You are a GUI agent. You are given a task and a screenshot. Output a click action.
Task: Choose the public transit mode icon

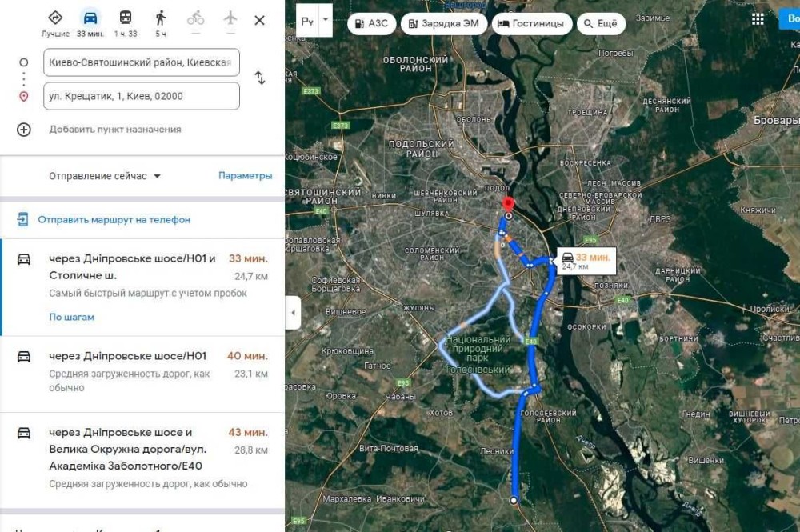tap(126, 18)
